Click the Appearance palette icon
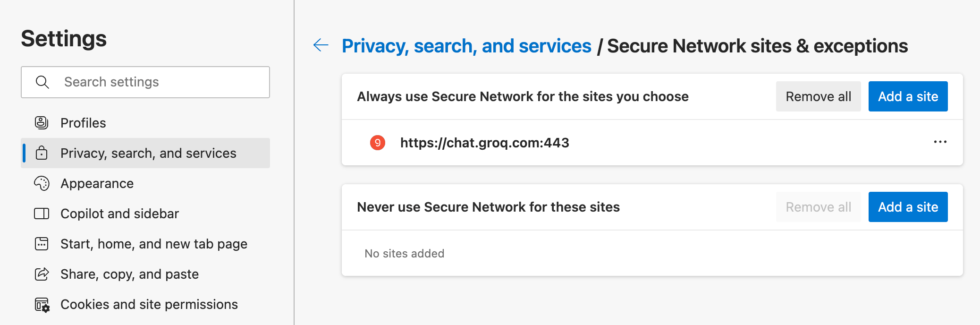The width and height of the screenshot is (980, 325). [42, 183]
